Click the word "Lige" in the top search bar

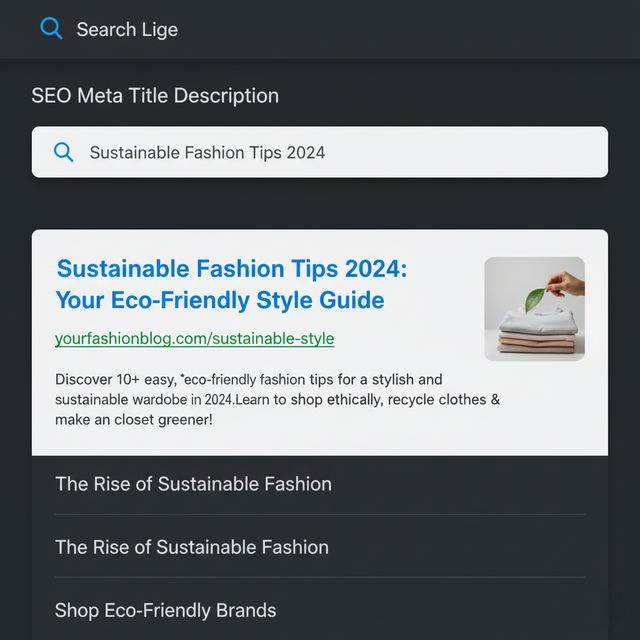(x=160, y=29)
